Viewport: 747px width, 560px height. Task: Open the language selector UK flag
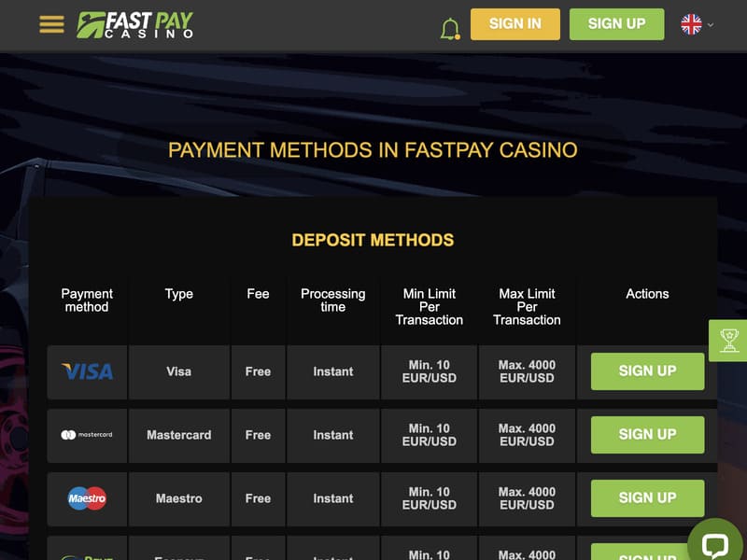coord(691,24)
